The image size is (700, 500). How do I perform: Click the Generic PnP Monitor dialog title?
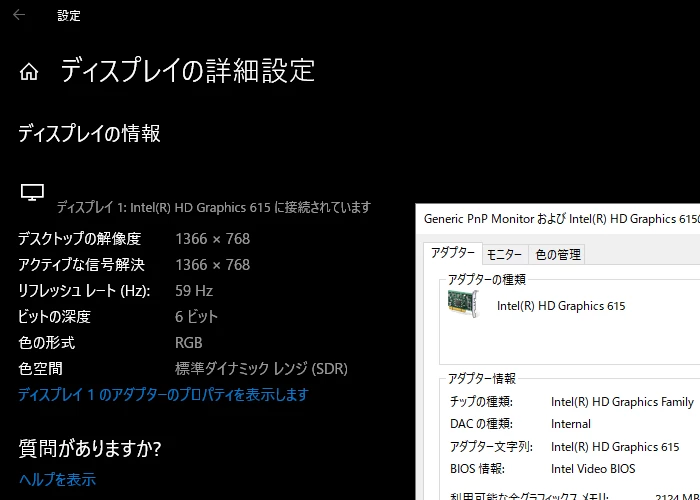(562, 219)
